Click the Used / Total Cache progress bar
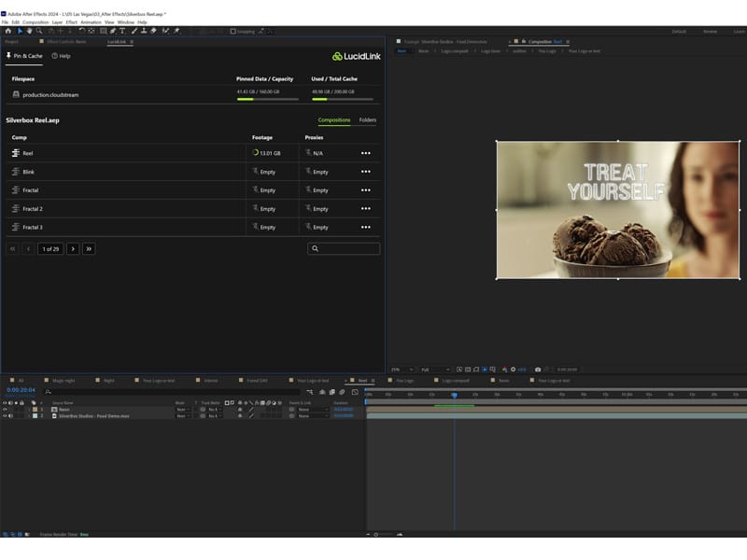Viewport: 747px width, 560px height. click(343, 99)
